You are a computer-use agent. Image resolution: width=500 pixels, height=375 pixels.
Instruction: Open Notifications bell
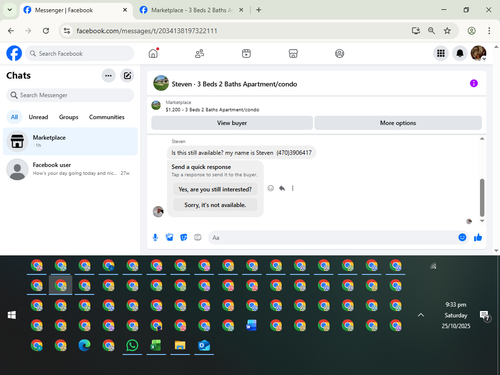[x=460, y=53]
